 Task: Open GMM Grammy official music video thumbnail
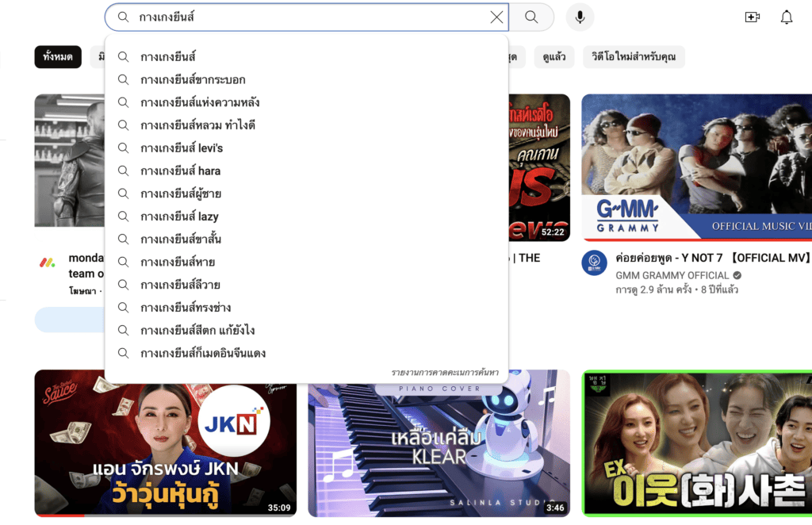tap(696, 167)
